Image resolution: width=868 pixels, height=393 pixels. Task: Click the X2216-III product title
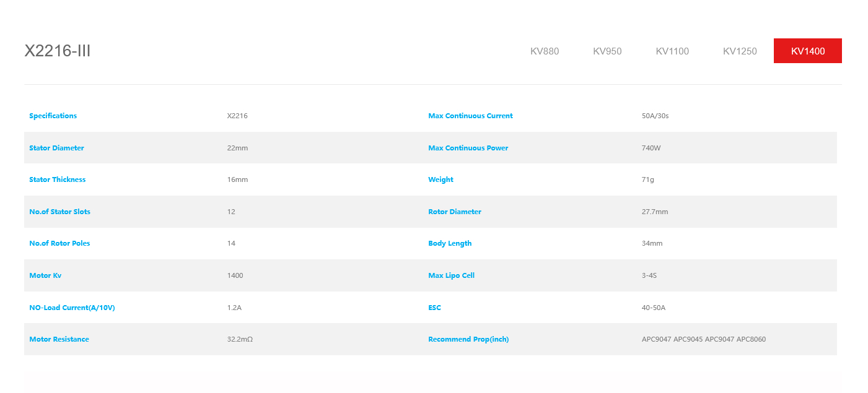(x=58, y=51)
